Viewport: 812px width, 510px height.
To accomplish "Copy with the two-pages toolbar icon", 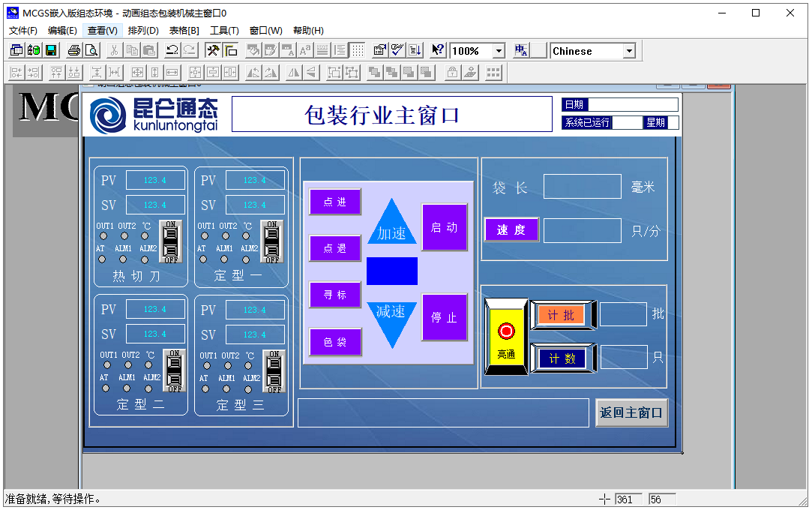I will (x=132, y=50).
